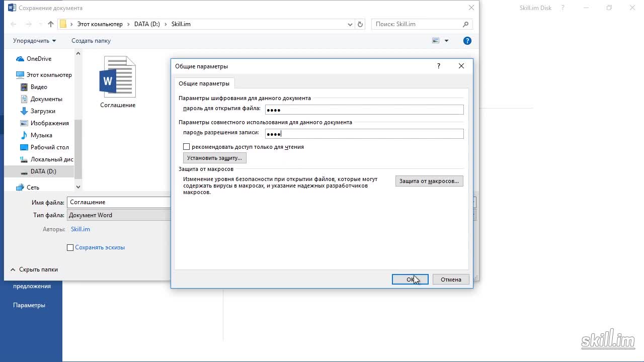The height and width of the screenshot is (362, 644).
Task: Toggle рекомендовать доступ только для чтения checkbox
Action: [187, 147]
